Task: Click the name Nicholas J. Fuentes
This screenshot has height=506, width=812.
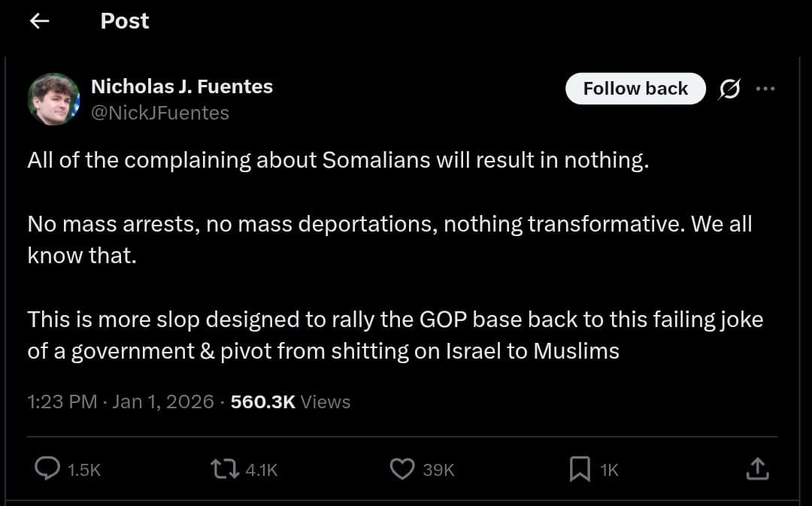Action: pos(183,86)
